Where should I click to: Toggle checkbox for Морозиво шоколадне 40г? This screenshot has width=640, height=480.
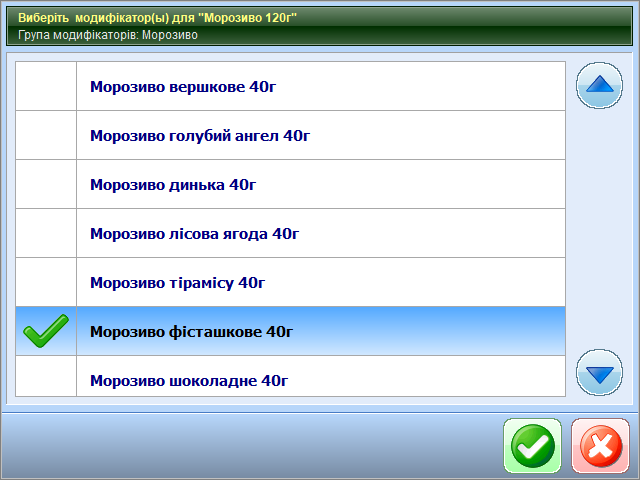pyautogui.click(x=46, y=378)
